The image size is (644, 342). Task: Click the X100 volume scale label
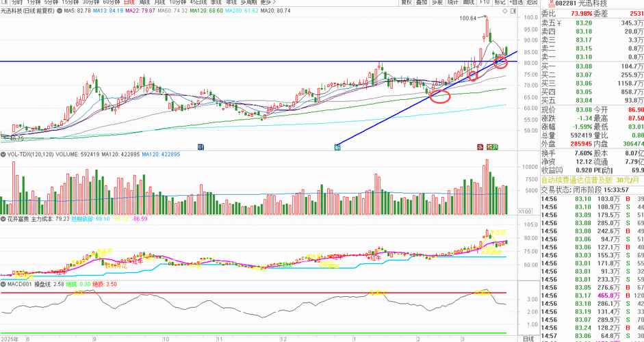coord(524,211)
